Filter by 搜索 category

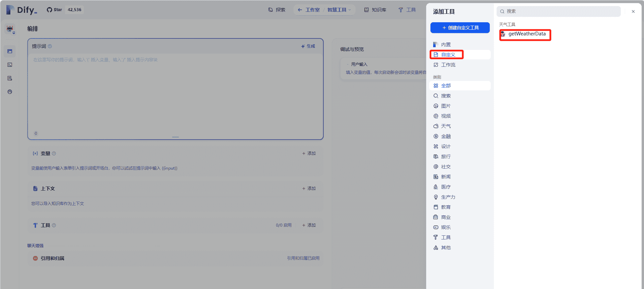(x=460, y=96)
